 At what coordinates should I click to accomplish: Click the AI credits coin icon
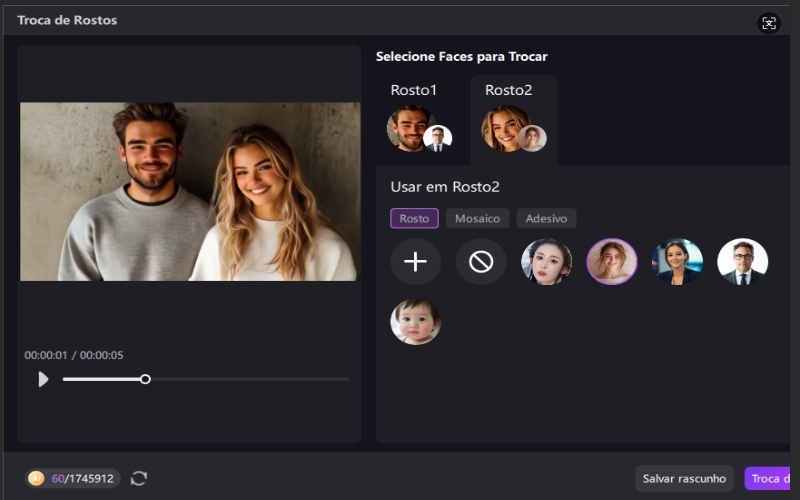coord(37,479)
